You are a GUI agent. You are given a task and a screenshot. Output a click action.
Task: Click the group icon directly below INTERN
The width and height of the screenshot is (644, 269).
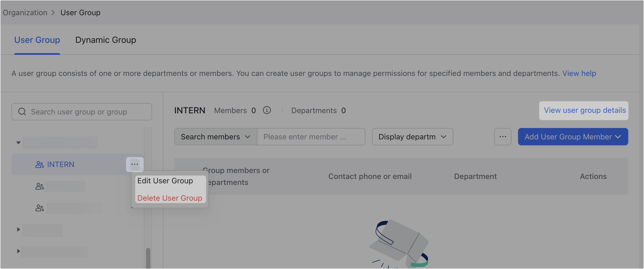[x=40, y=186]
